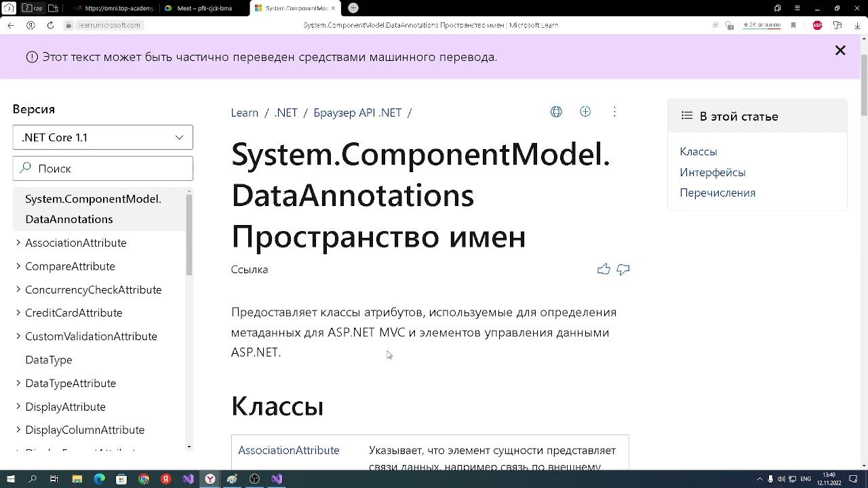Go to the .NET breadcrumb link

coord(285,113)
